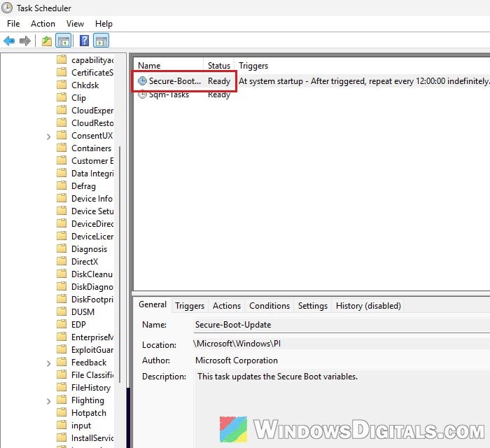Select the CloudExper folder in tree
This screenshot has width=490, height=448.
click(92, 111)
